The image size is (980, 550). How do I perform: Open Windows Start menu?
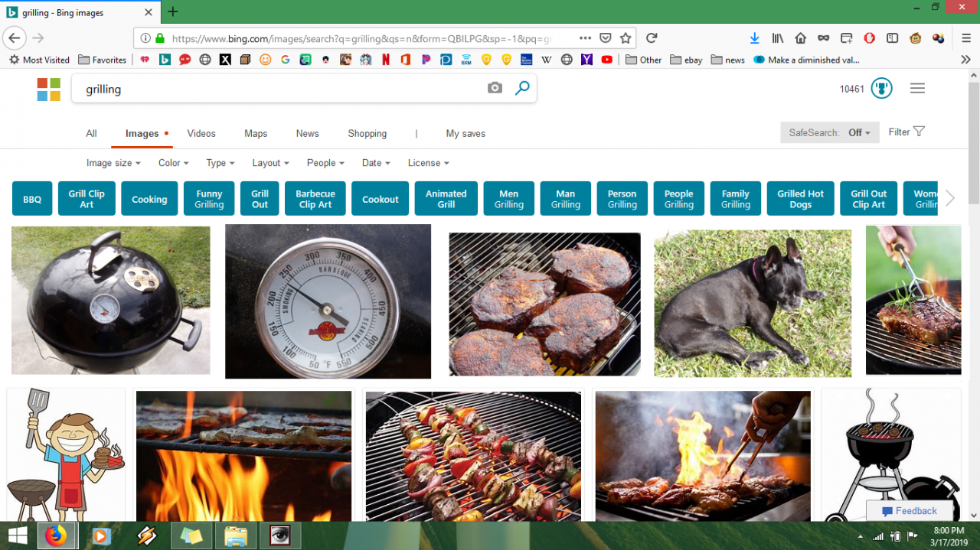pos(17,535)
